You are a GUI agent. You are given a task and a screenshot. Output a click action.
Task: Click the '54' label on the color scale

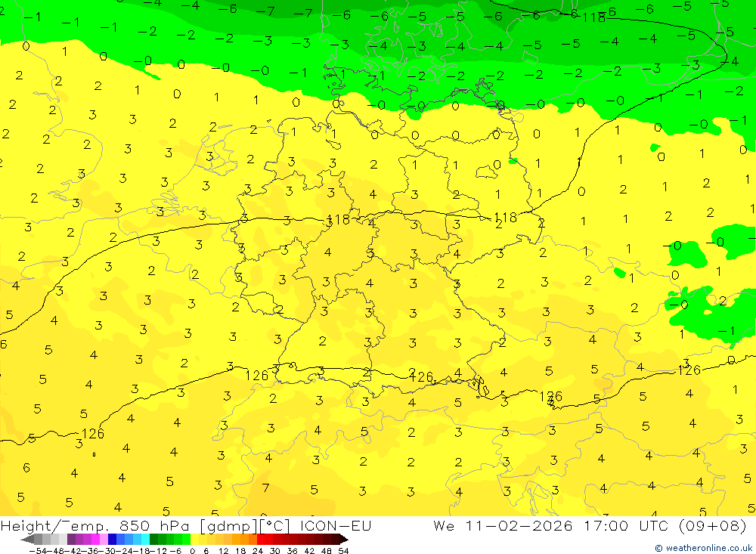(x=343, y=551)
